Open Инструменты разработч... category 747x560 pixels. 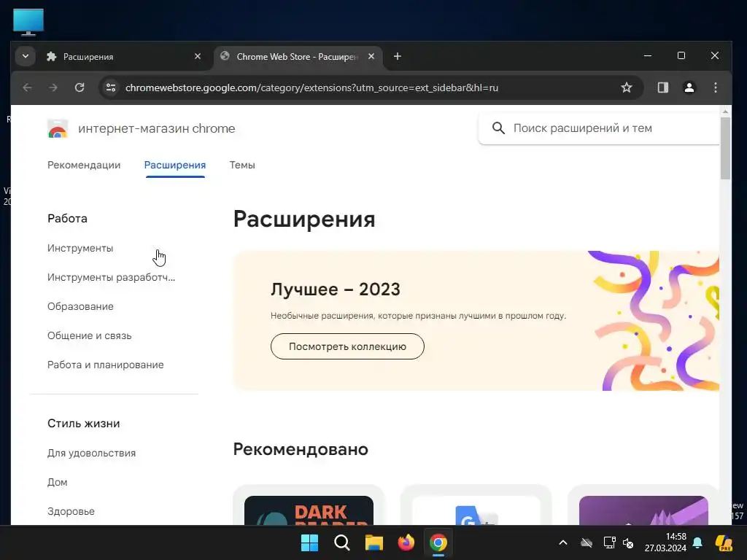coord(111,277)
